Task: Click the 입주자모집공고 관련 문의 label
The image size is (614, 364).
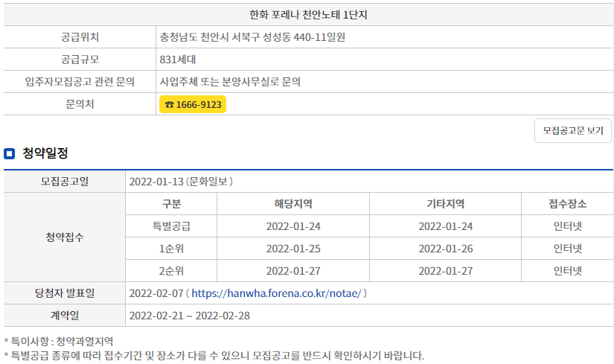Action: coord(80,82)
